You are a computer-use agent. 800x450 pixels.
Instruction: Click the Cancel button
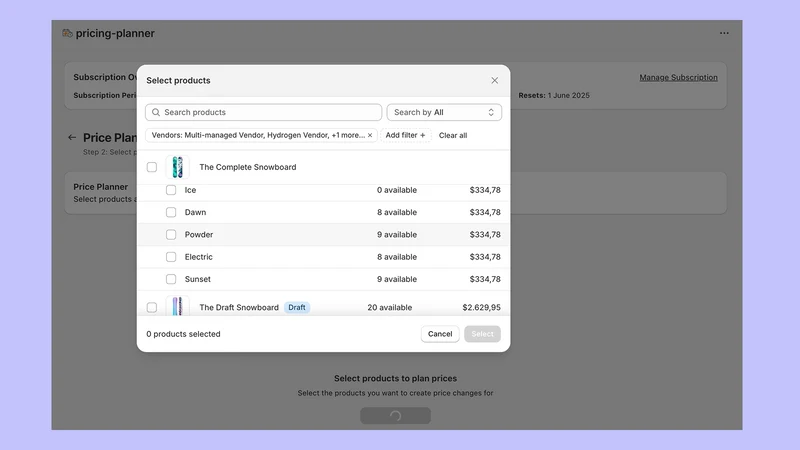click(x=440, y=334)
